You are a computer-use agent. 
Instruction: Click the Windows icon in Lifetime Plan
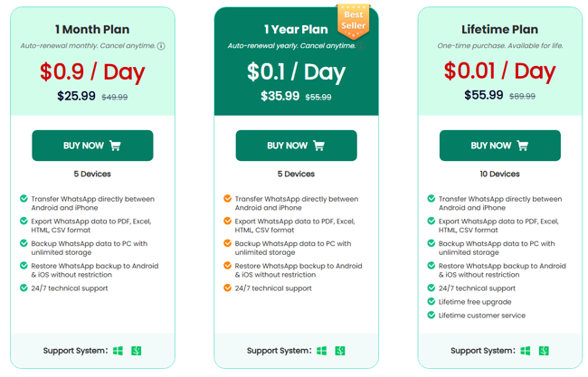tap(526, 351)
